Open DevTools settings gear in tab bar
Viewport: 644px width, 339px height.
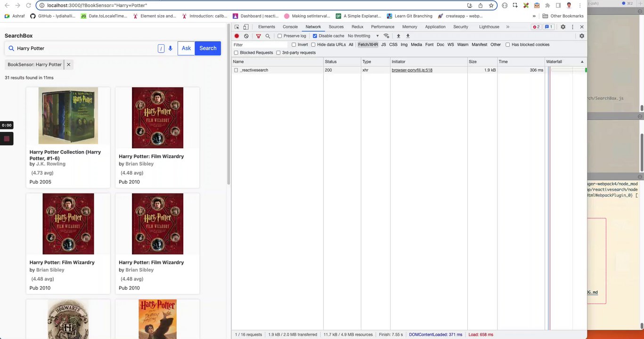click(562, 27)
